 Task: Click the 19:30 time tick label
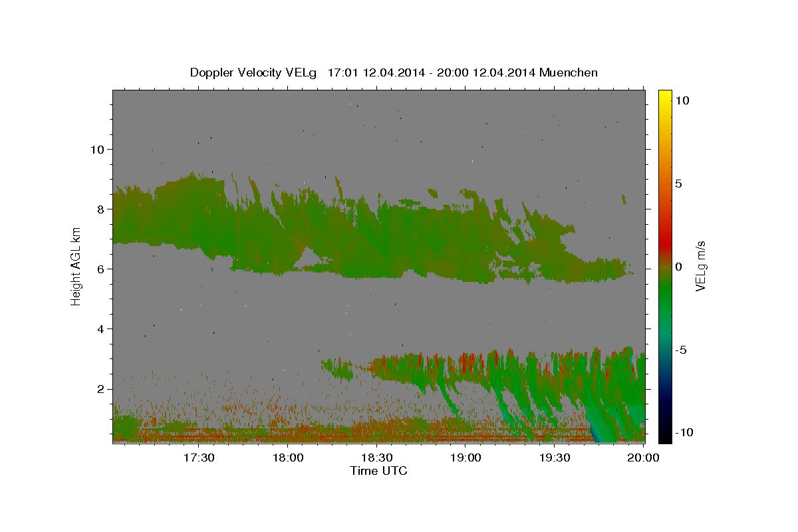(x=555, y=458)
